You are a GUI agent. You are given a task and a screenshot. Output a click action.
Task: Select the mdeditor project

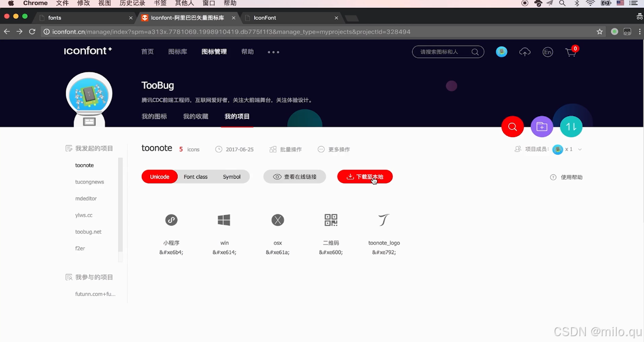(x=86, y=199)
